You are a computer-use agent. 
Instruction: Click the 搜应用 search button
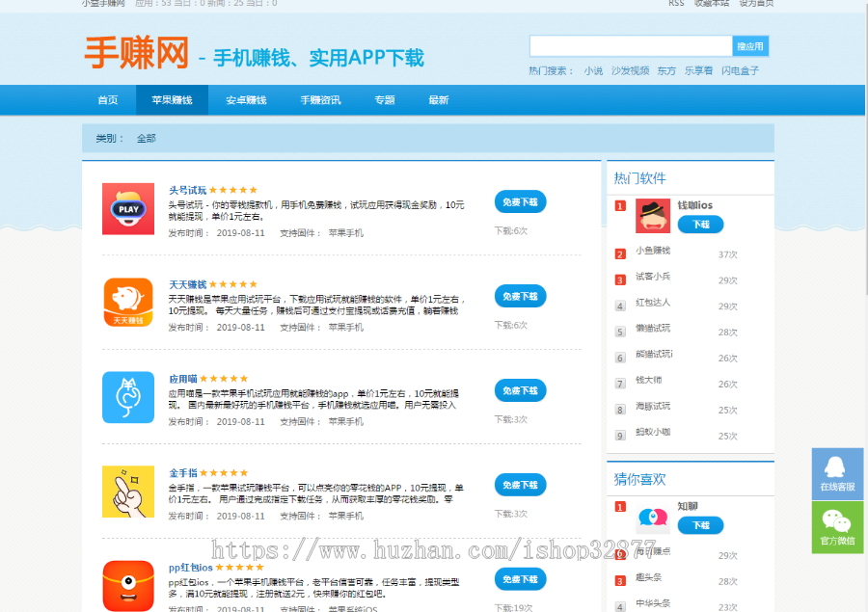pyautogui.click(x=750, y=46)
